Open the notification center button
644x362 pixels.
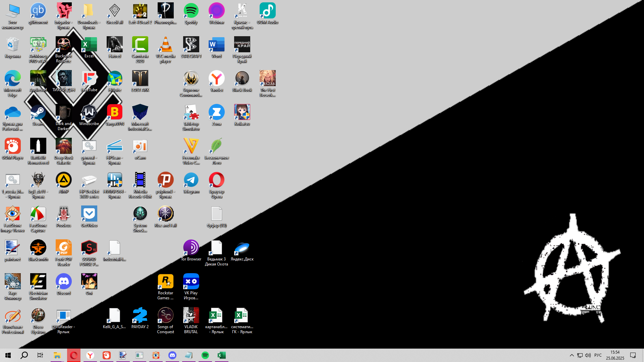pyautogui.click(x=633, y=355)
